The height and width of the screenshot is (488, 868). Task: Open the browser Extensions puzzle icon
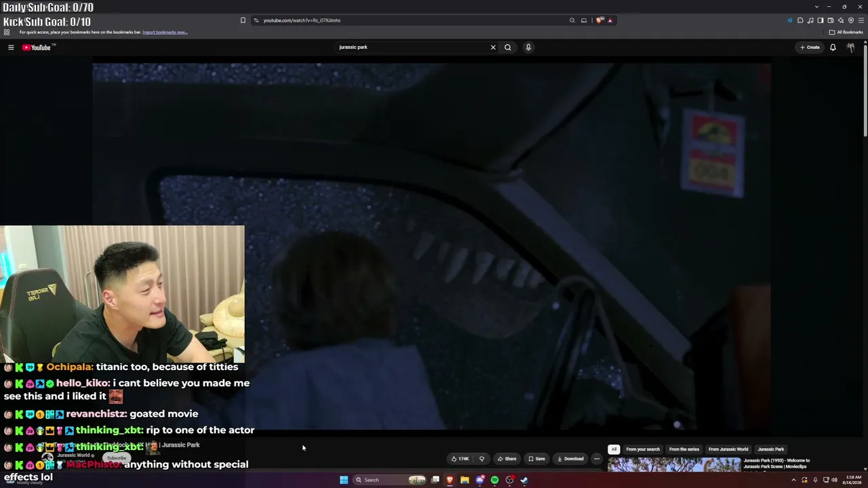(x=800, y=20)
